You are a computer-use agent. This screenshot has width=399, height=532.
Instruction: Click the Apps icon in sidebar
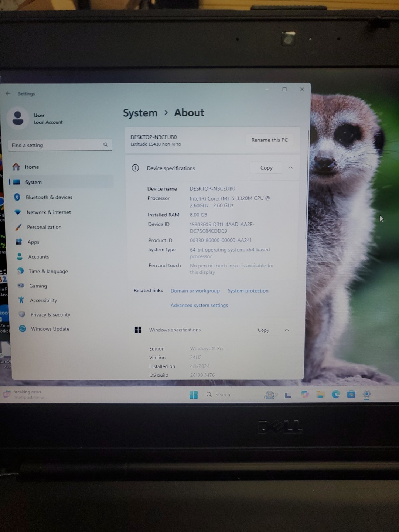coord(19,242)
